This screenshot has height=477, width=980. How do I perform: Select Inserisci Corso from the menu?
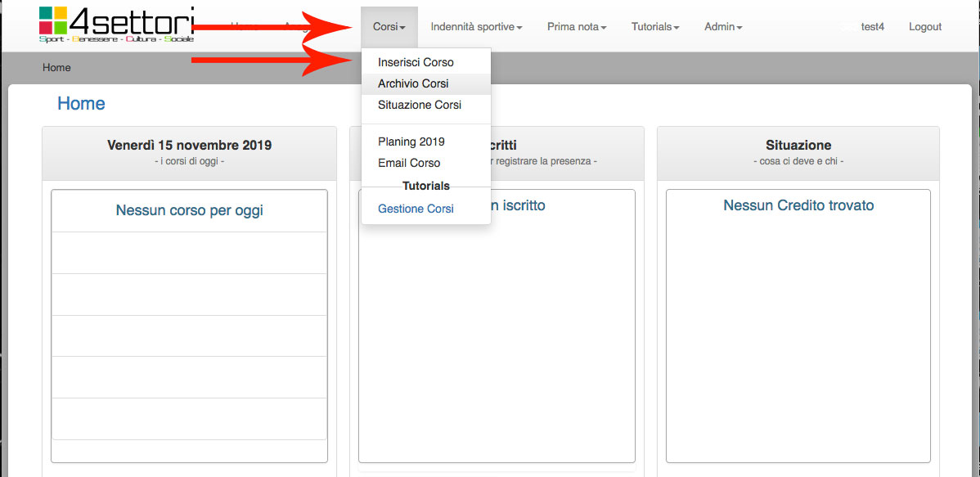coord(416,62)
